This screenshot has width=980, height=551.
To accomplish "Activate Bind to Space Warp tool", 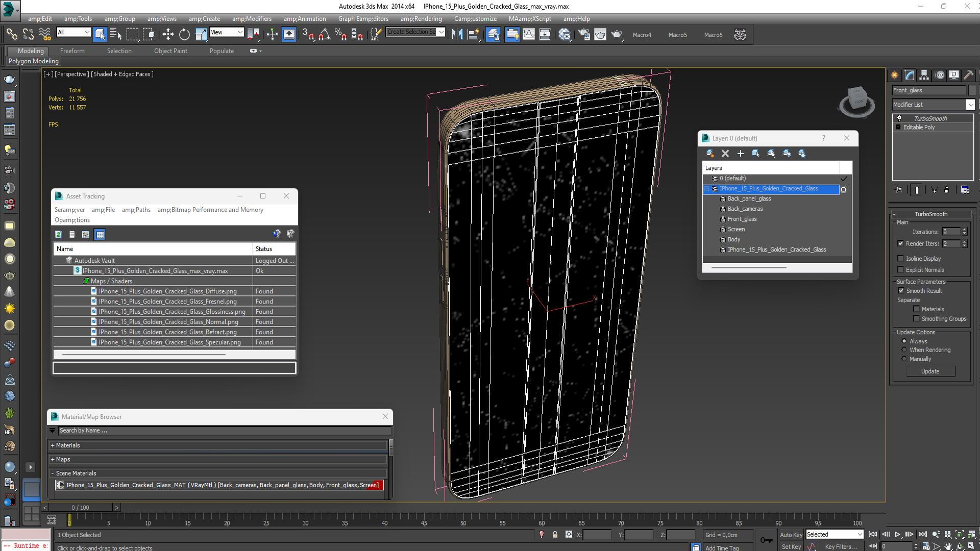I will [x=45, y=34].
